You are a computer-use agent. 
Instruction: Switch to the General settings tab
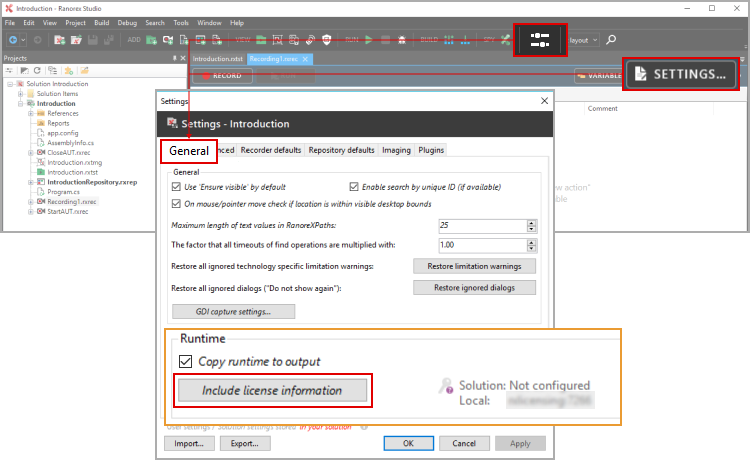tap(189, 151)
